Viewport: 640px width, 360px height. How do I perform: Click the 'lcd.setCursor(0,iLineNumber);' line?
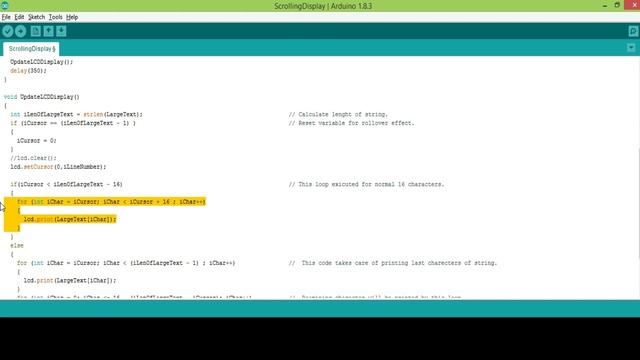(58, 167)
